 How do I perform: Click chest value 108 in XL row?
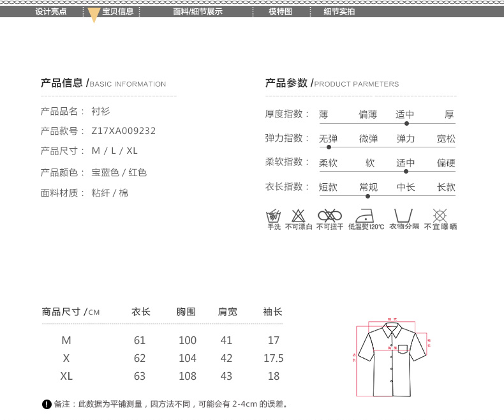tap(188, 376)
